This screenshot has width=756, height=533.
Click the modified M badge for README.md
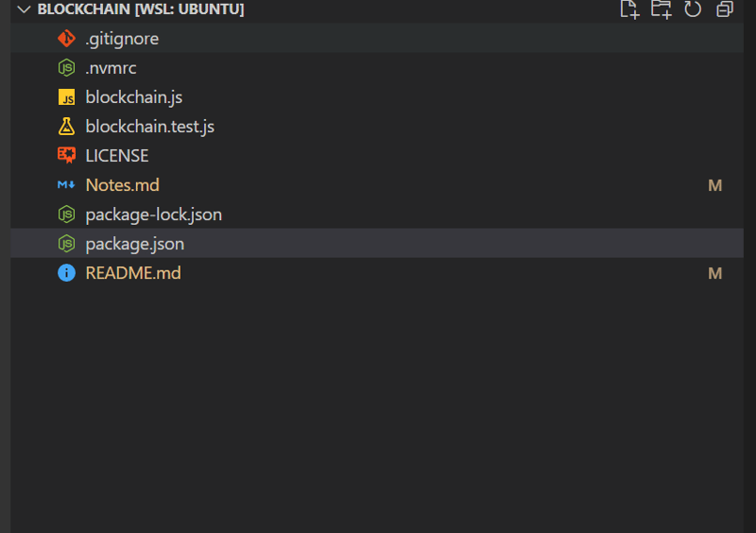[715, 273]
